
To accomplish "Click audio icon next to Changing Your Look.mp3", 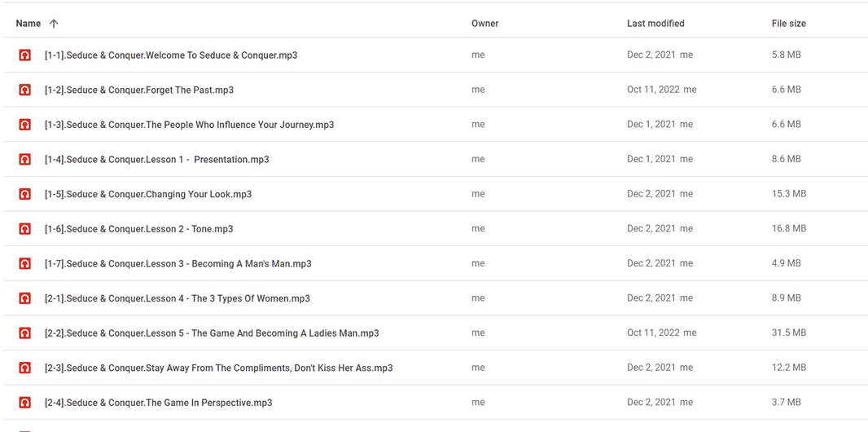I will point(24,194).
